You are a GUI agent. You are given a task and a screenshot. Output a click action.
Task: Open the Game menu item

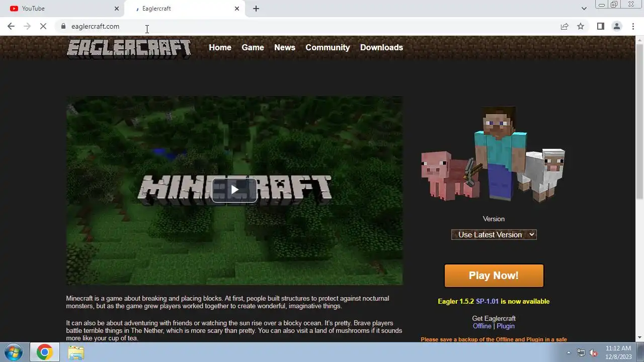click(x=253, y=47)
